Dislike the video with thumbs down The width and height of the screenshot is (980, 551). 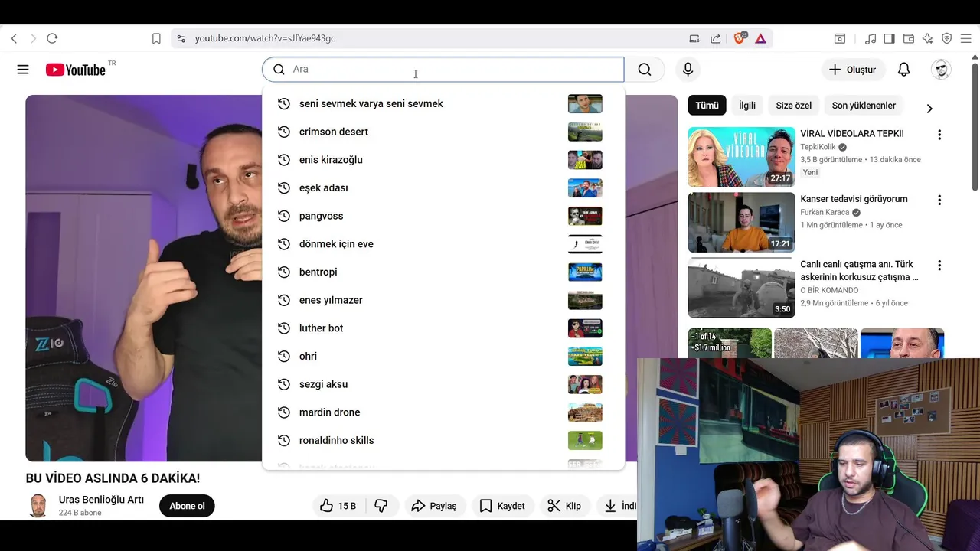tap(381, 506)
